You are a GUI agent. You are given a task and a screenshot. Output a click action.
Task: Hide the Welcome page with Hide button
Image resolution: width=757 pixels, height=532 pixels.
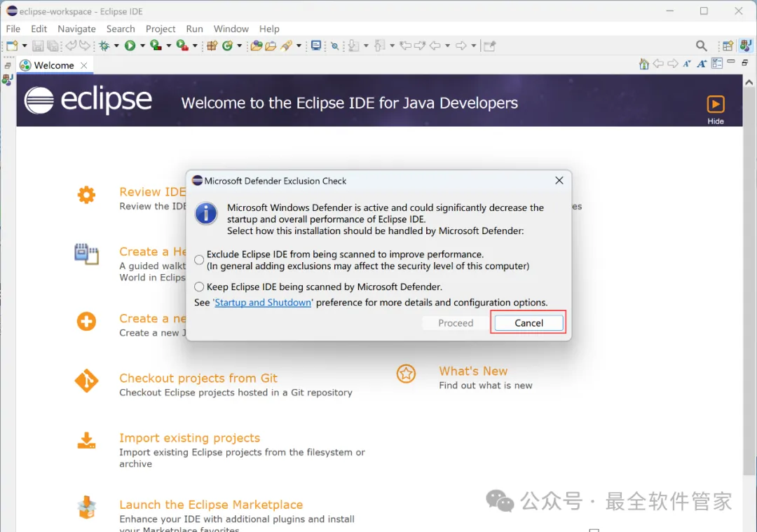click(x=716, y=110)
